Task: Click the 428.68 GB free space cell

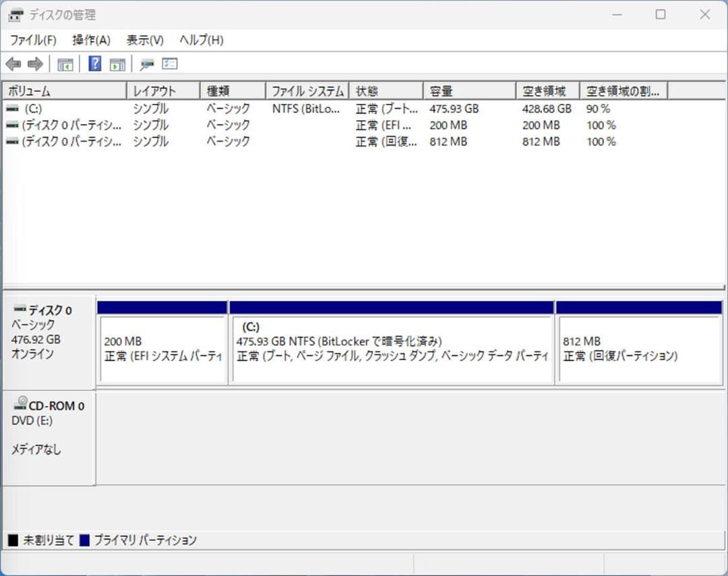Action: coord(547,109)
